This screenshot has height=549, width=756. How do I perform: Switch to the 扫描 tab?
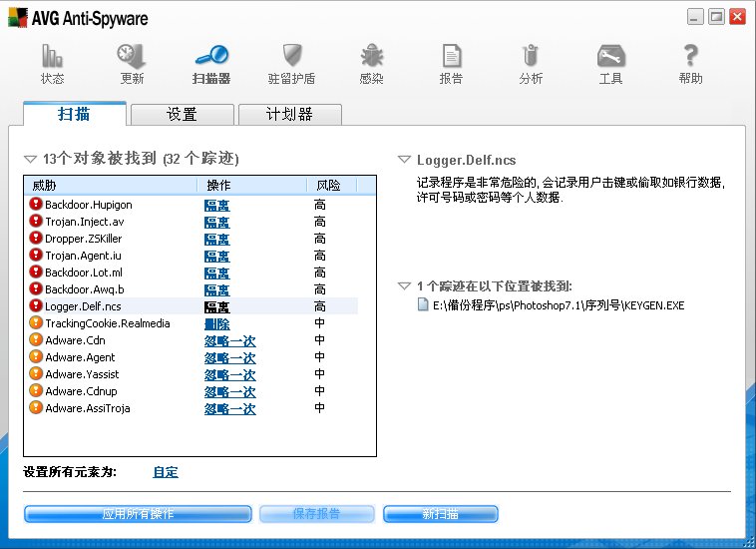pyautogui.click(x=74, y=114)
